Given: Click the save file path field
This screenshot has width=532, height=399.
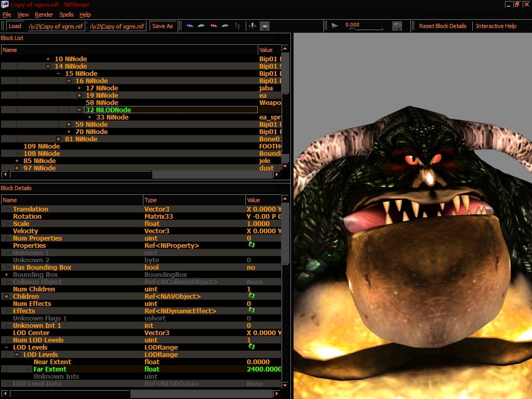Looking at the screenshot, I should click(118, 26).
